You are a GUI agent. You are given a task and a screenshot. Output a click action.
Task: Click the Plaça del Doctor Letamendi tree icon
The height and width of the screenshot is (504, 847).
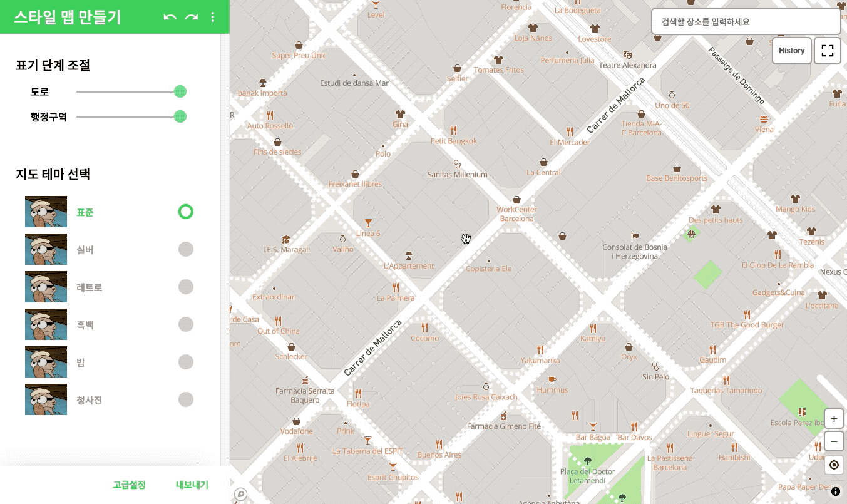click(587, 461)
